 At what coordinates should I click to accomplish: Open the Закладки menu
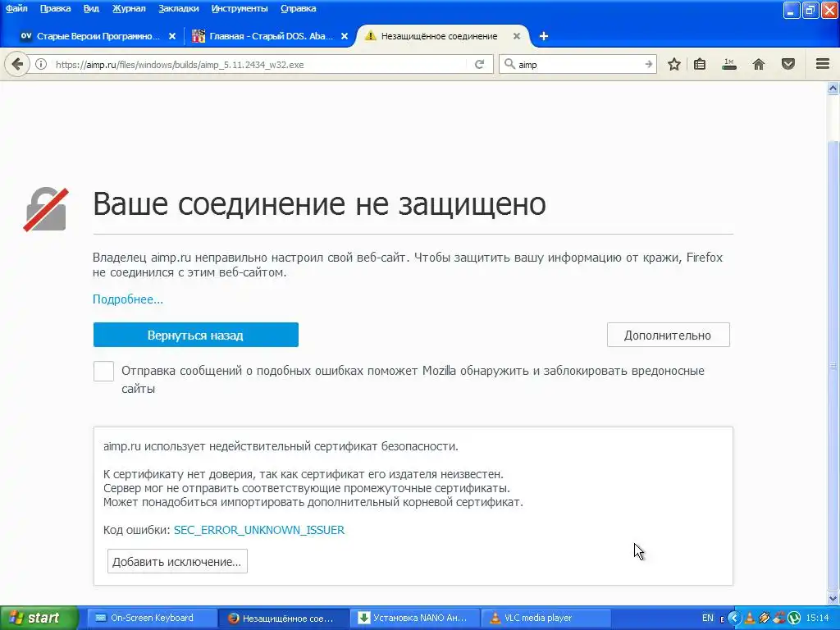tap(178, 8)
